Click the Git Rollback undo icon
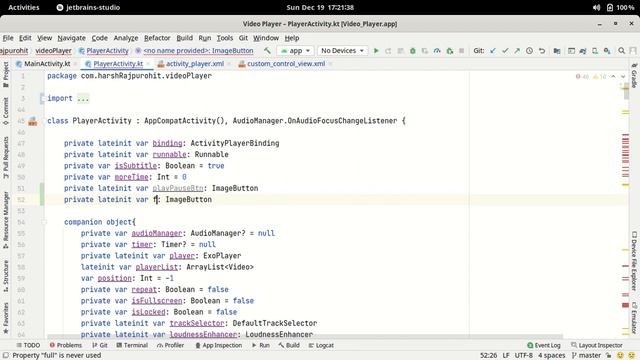This screenshot has height=360, width=640. coord(542,51)
